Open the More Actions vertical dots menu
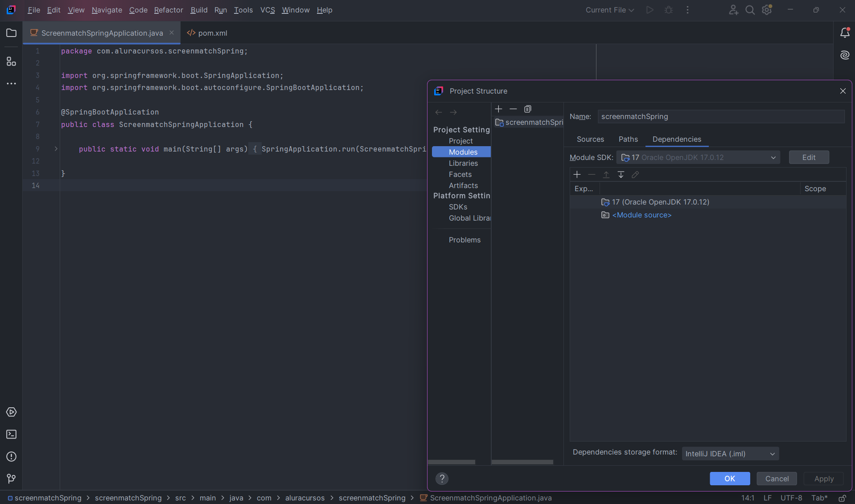Image resolution: width=855 pixels, height=504 pixels. click(x=688, y=10)
